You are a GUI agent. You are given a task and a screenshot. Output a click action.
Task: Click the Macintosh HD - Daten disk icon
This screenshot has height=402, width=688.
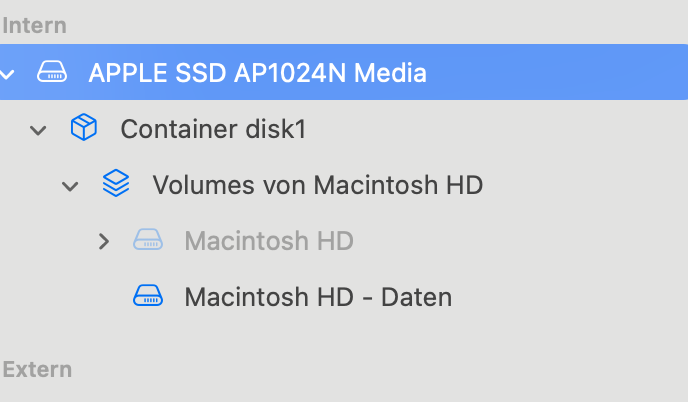point(148,296)
